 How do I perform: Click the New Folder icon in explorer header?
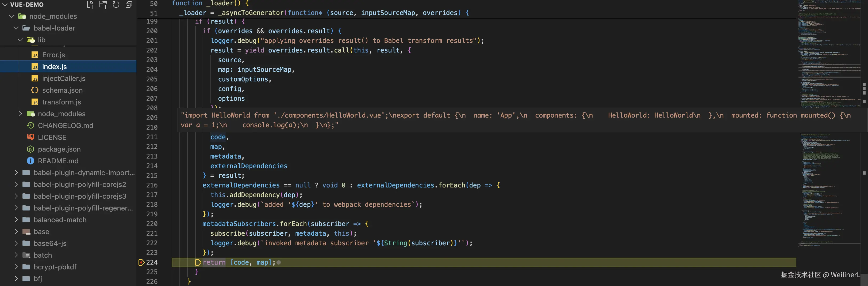(103, 5)
